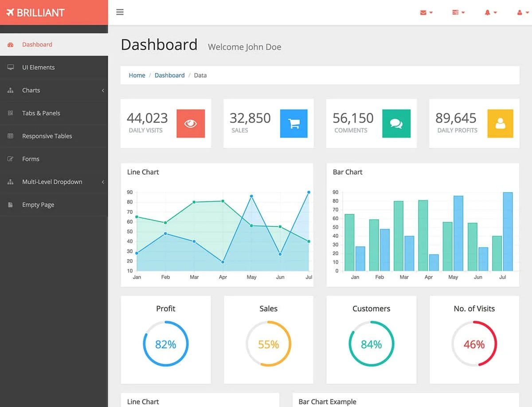Click the tasks list icon in top bar
Image resolution: width=532 pixels, height=407 pixels.
click(456, 12)
